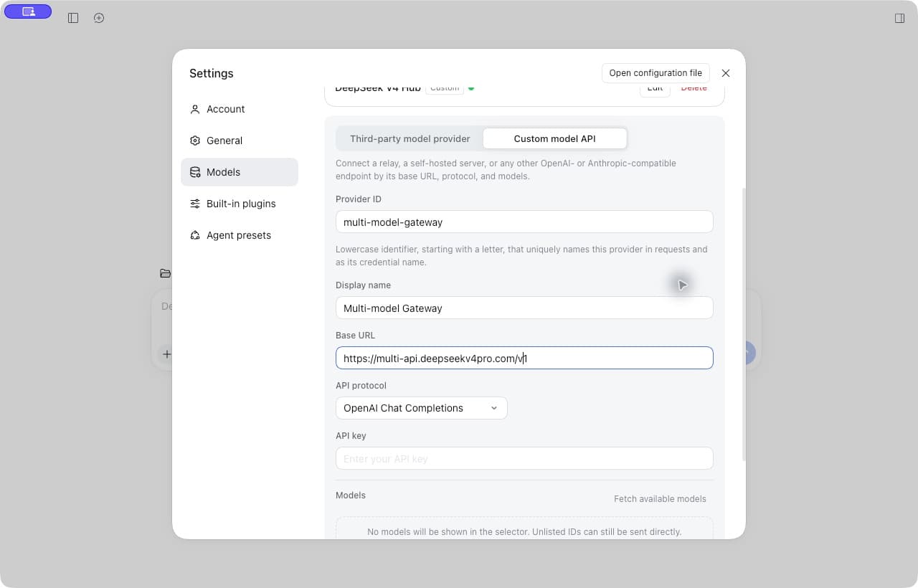
Task: Open the Account settings section
Action: tap(240, 109)
